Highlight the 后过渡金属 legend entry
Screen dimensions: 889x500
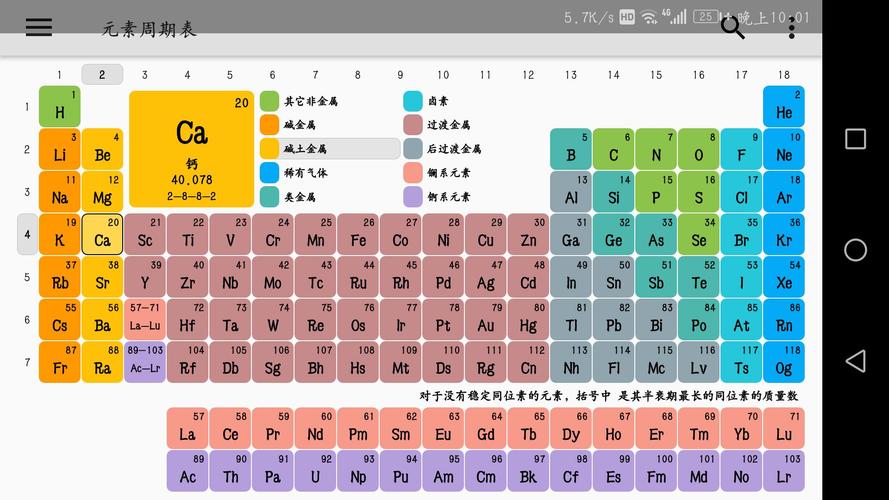(x=443, y=149)
